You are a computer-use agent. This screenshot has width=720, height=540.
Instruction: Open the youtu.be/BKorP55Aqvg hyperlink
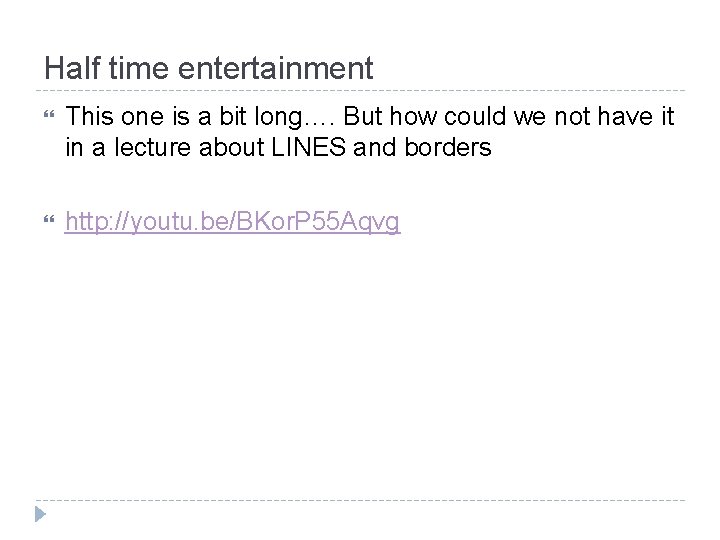tap(232, 221)
